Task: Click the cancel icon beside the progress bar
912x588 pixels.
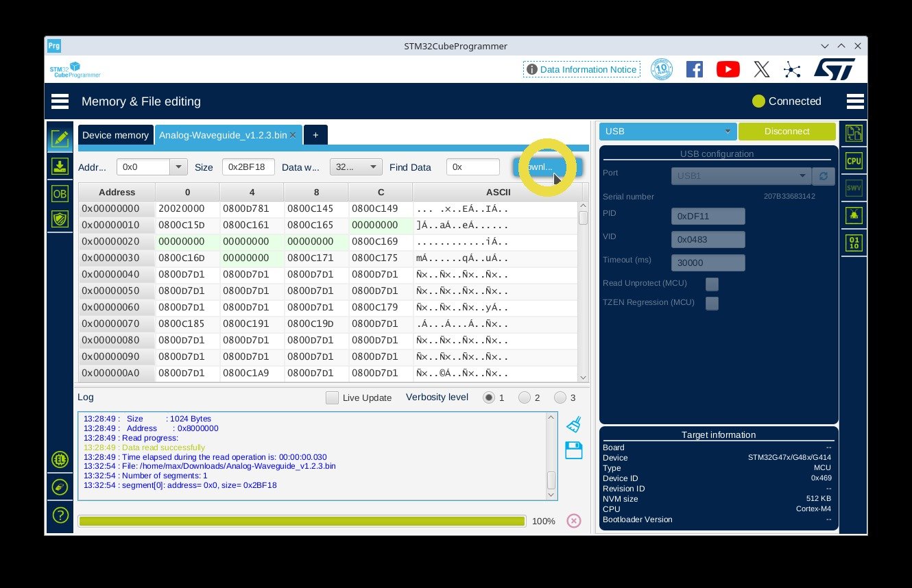Action: pyautogui.click(x=574, y=521)
